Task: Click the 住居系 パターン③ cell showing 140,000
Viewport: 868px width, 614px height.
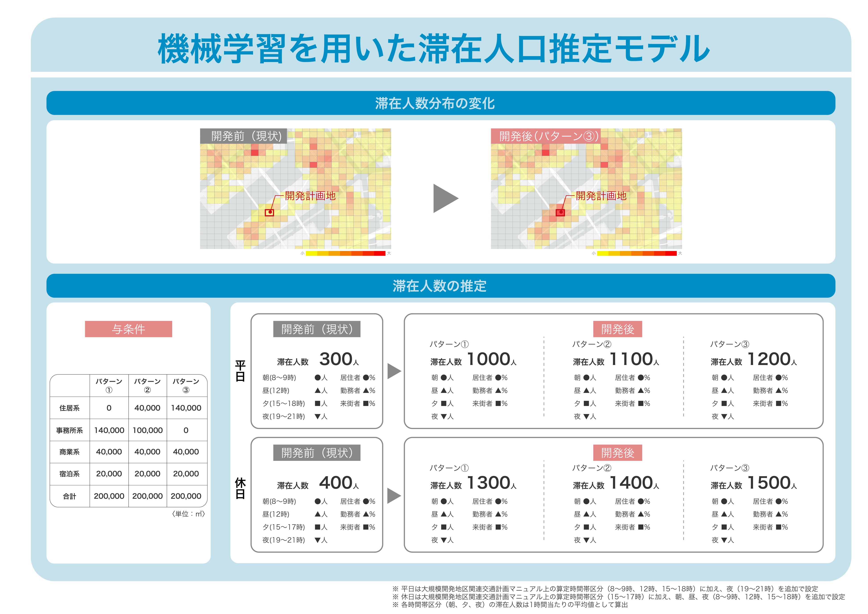Action: coord(186,408)
